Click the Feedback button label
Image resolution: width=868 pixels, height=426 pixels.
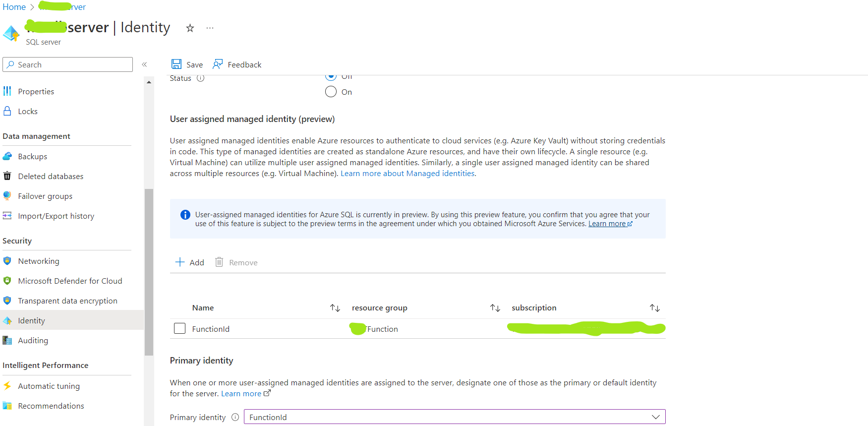244,64
